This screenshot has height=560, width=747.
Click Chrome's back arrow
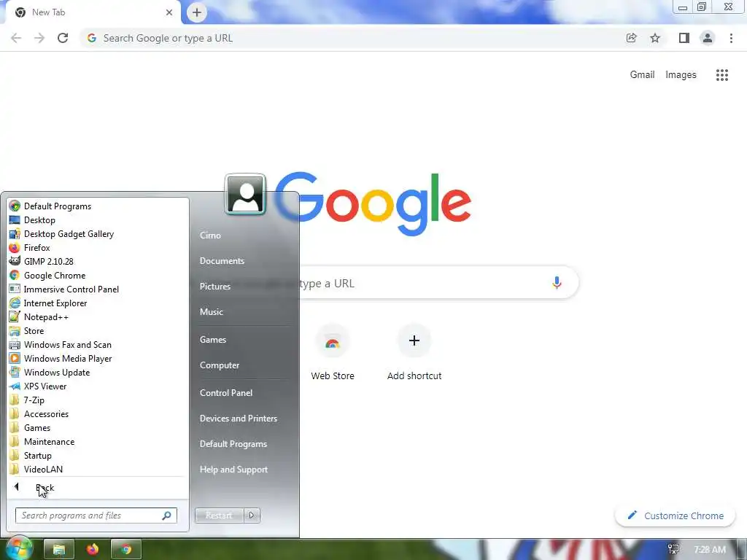click(x=16, y=38)
